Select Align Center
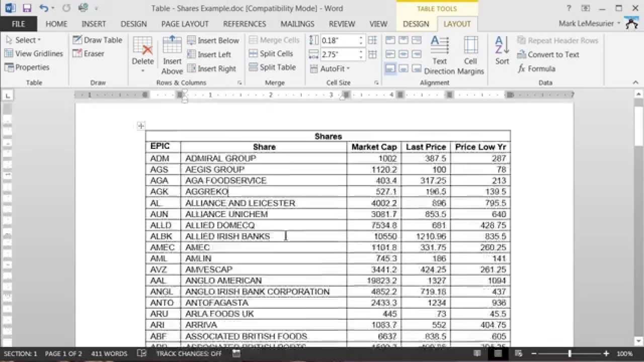 403,54
